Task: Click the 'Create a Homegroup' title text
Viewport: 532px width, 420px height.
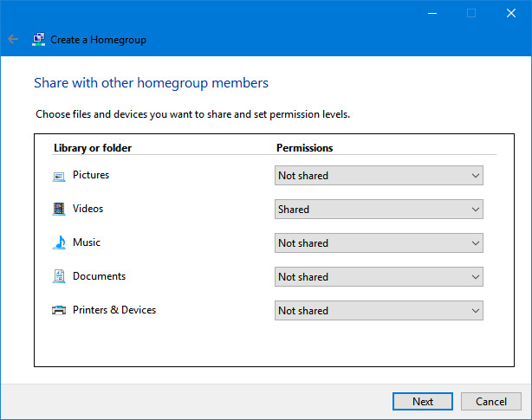Action: (x=99, y=40)
